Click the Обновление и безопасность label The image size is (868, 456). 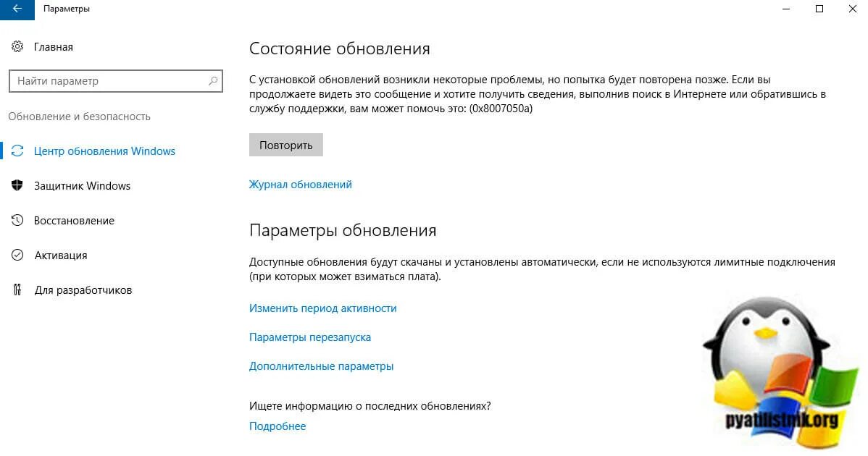[79, 117]
